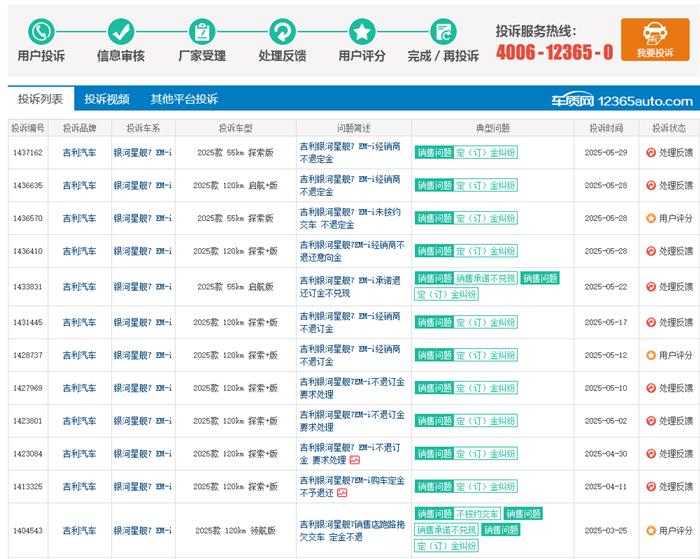Viewport: 700px width, 559px height.
Task: Click the orange 我要投诉 button
Action: coord(655,39)
